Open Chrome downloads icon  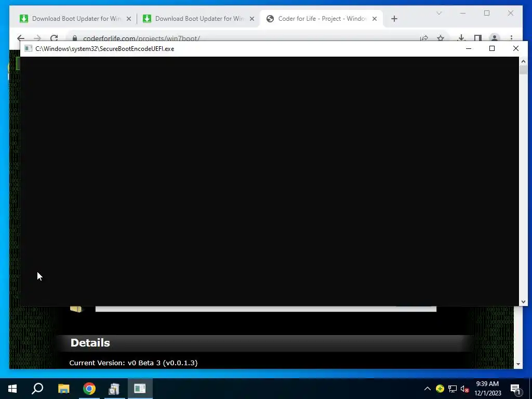pos(461,38)
